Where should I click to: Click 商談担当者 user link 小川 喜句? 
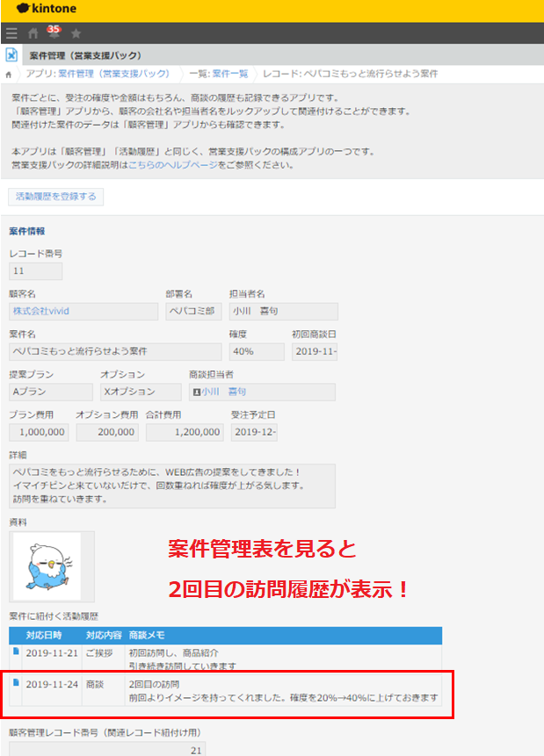(224, 392)
